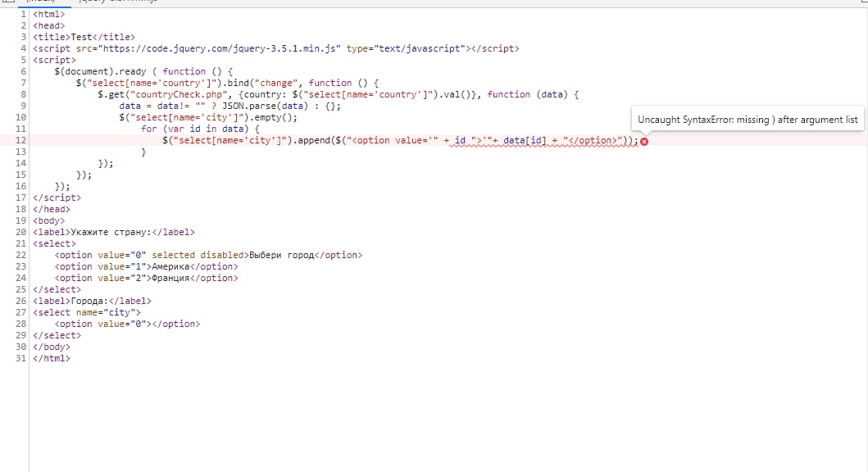Click the option line Выбери город
The image size is (868, 472).
pos(209,255)
